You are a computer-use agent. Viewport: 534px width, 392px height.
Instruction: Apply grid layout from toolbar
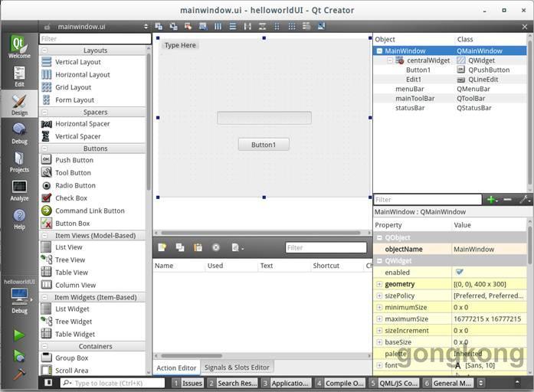(x=292, y=26)
